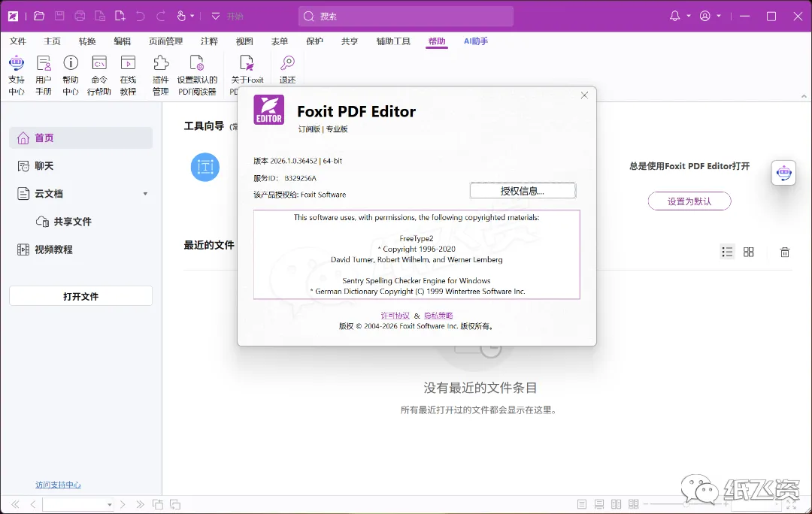Expand the touch mode dropdown arrow

192,16
